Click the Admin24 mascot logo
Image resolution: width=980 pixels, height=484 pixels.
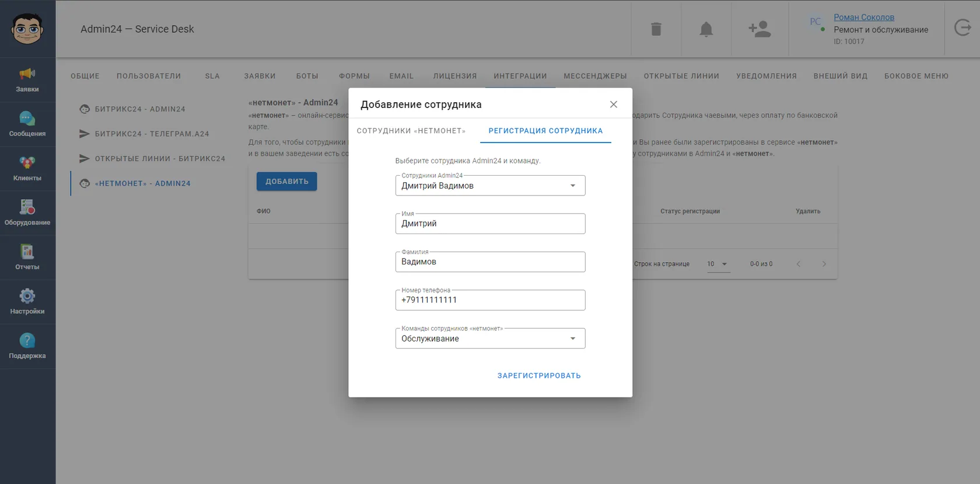tap(27, 29)
